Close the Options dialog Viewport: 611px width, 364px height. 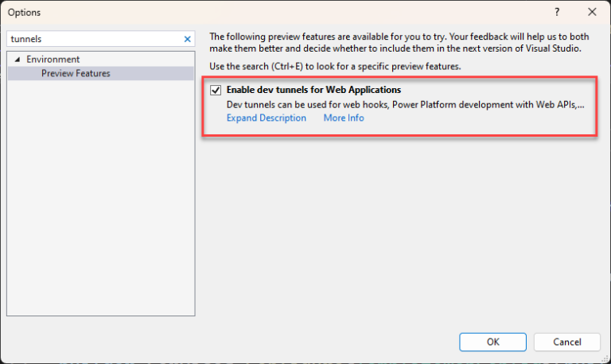point(592,12)
